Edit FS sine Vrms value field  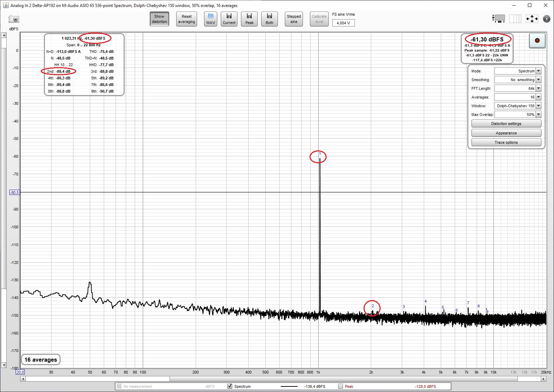point(343,23)
